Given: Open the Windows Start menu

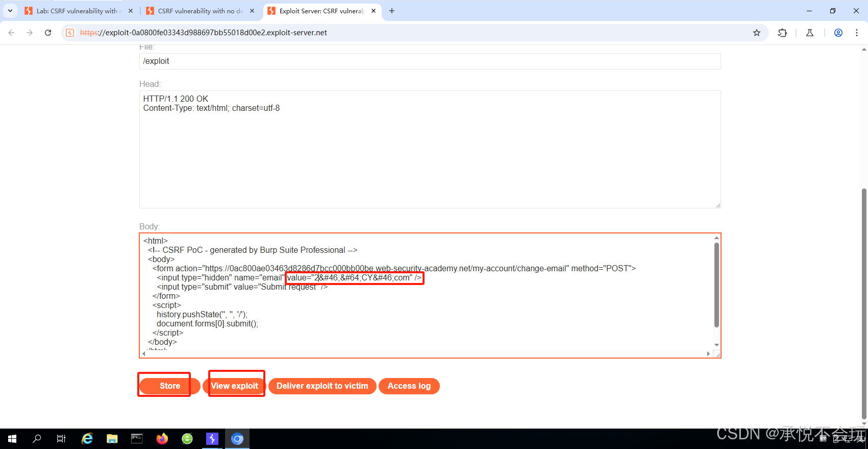Looking at the screenshot, I should pyautogui.click(x=12, y=439).
